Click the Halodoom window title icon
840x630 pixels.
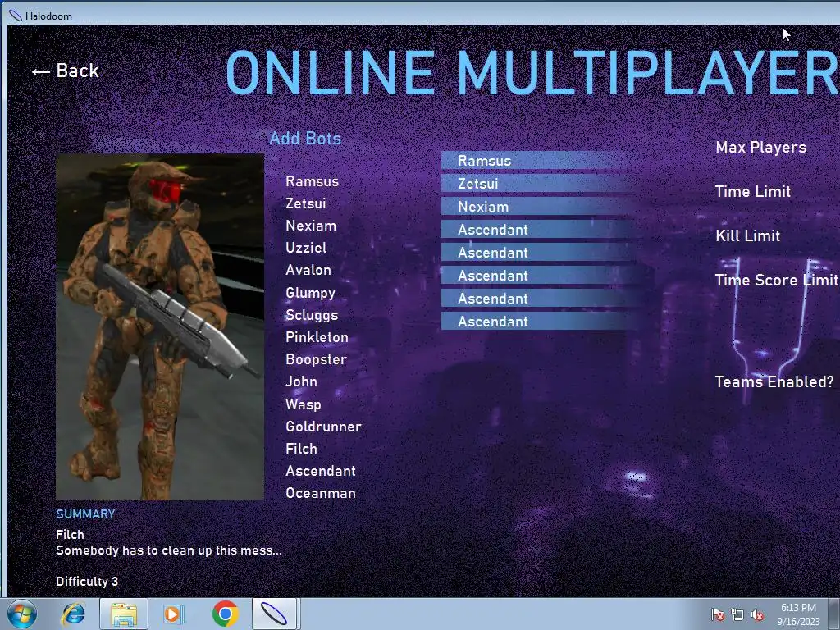pos(16,16)
